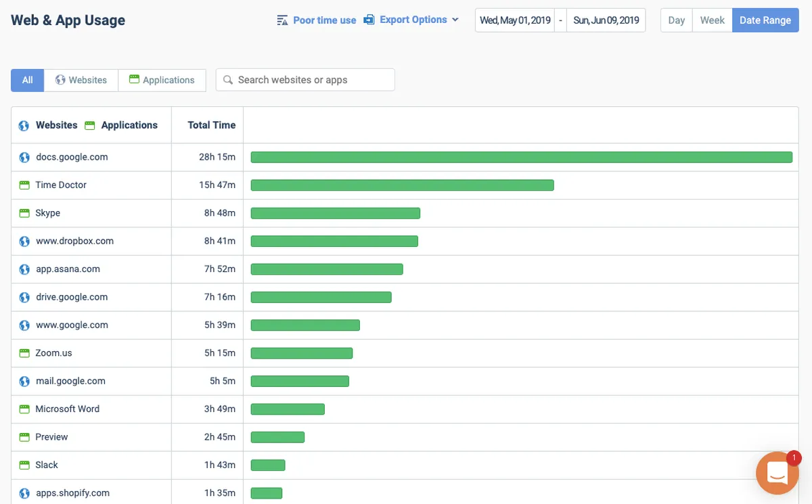Click the Zoom.us row name
Image resolution: width=812 pixels, height=504 pixels.
(54, 353)
